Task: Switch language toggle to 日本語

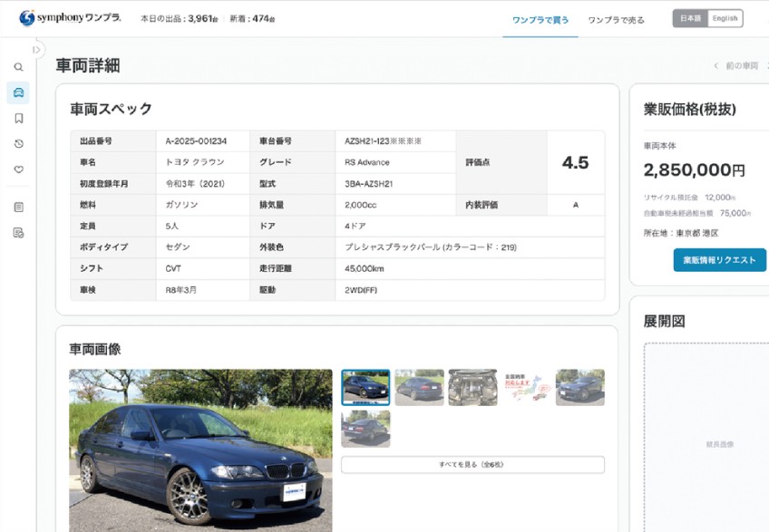Action: click(x=690, y=18)
